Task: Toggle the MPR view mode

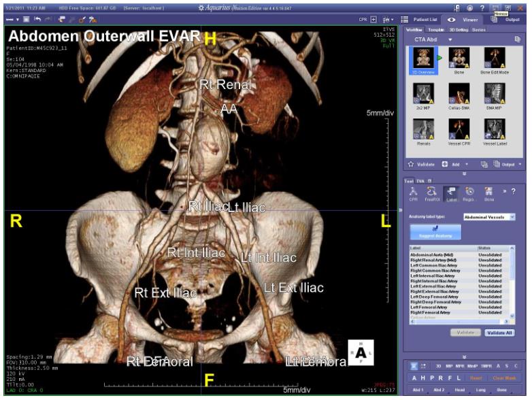Action: click(459, 366)
